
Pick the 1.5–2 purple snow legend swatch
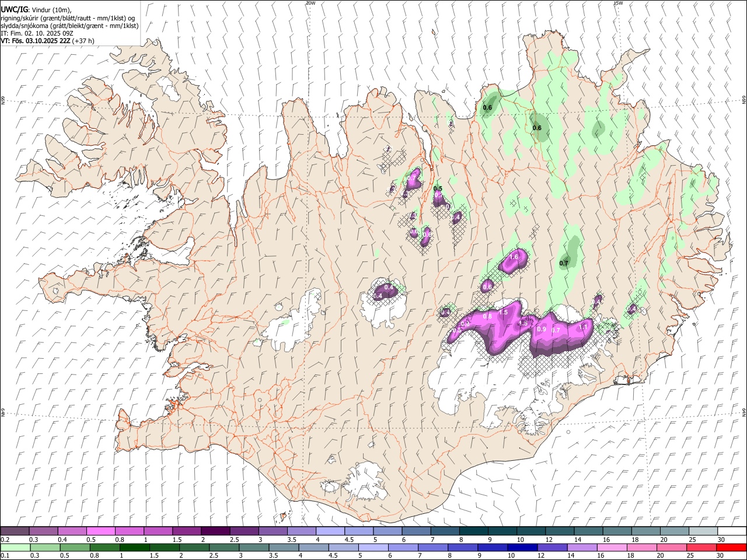(187, 531)
